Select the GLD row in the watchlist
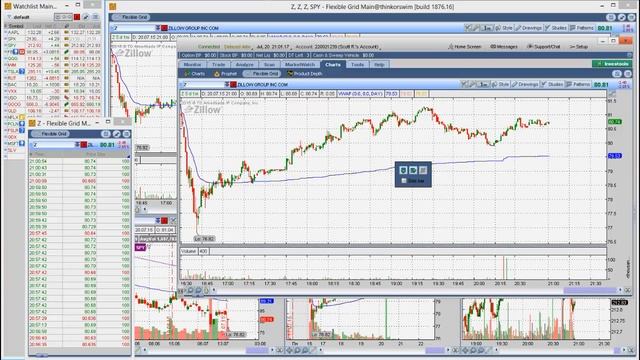This screenshot has width=640, height=360. [x=52, y=111]
